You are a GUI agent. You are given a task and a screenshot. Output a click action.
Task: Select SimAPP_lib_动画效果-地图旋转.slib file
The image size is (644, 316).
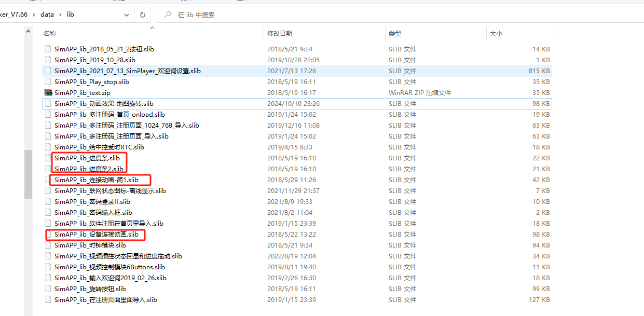(104, 104)
